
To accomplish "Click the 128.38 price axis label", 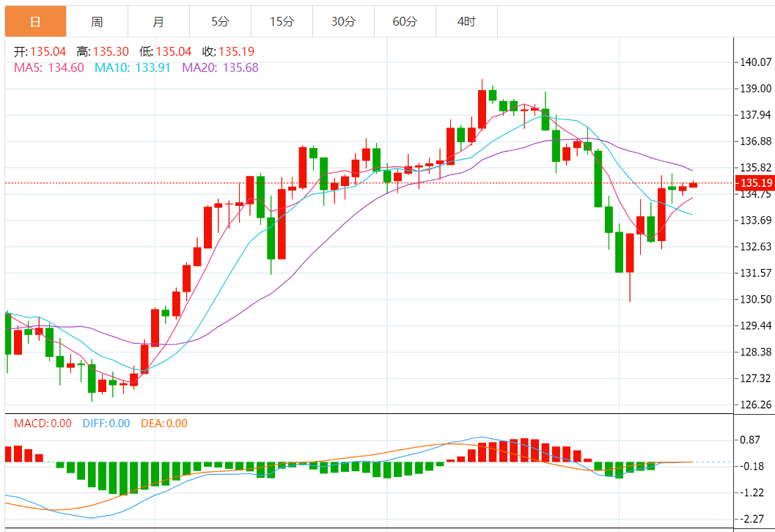I will (756, 352).
